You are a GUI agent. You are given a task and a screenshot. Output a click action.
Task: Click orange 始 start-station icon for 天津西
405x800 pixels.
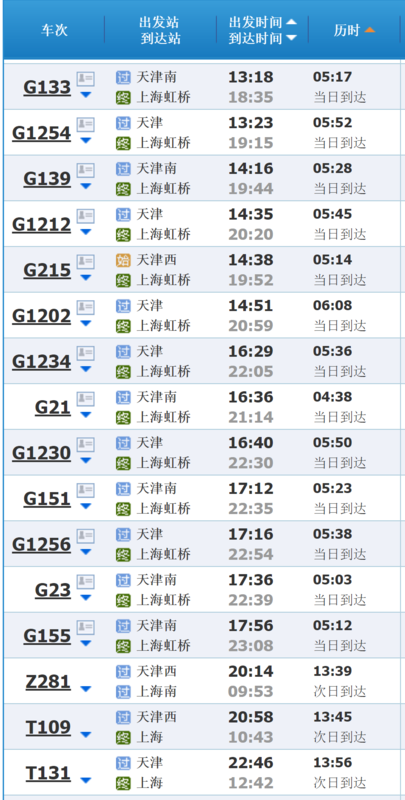[x=123, y=261]
